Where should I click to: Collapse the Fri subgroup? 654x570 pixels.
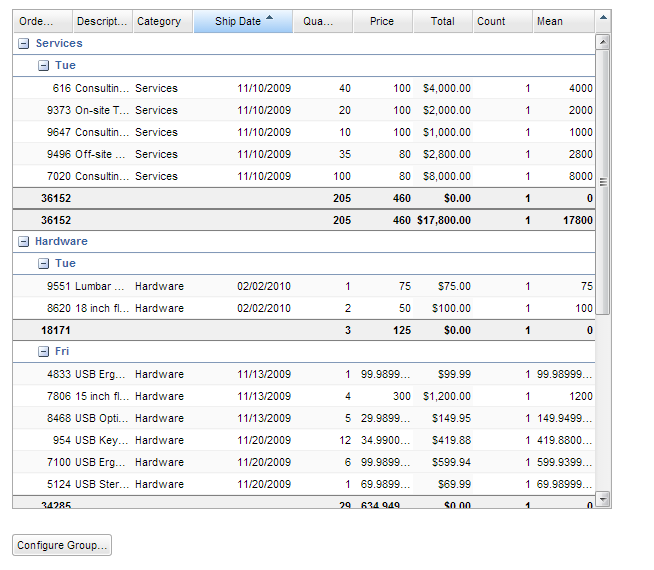pos(43,352)
